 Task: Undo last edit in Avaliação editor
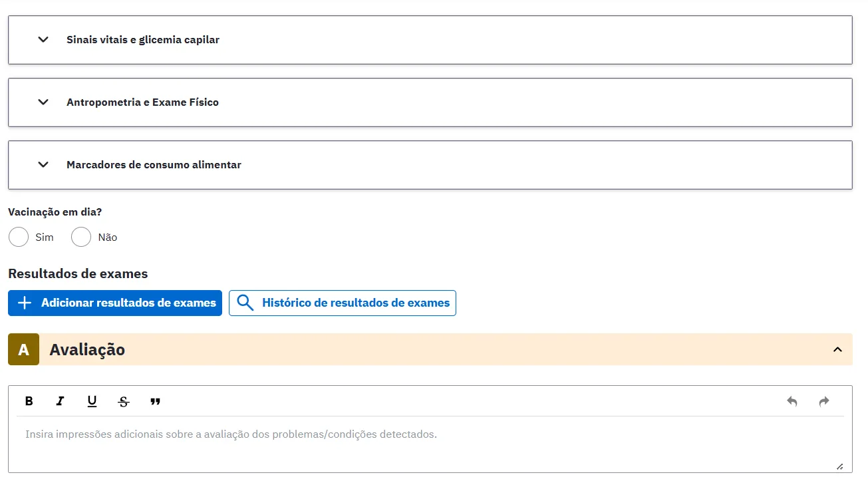point(792,401)
